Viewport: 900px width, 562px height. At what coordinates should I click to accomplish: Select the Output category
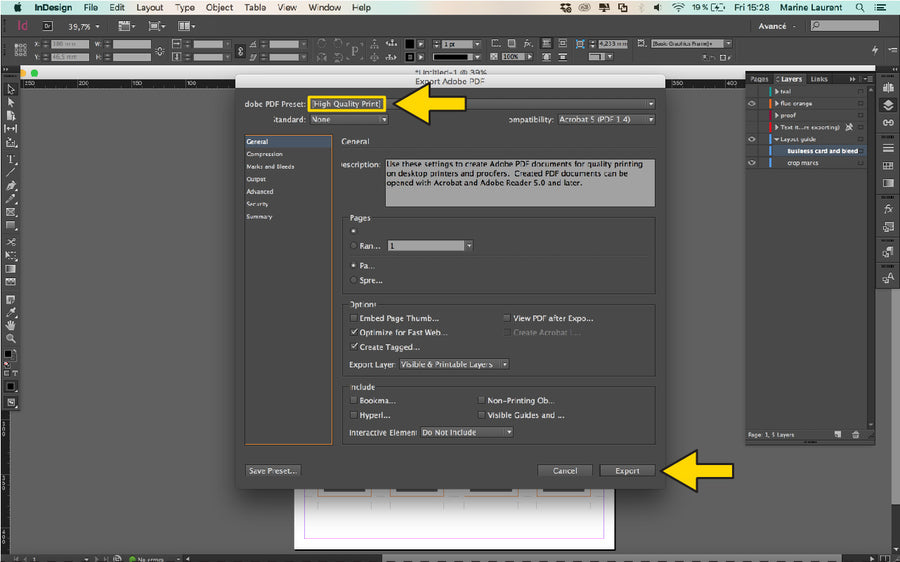(256, 179)
